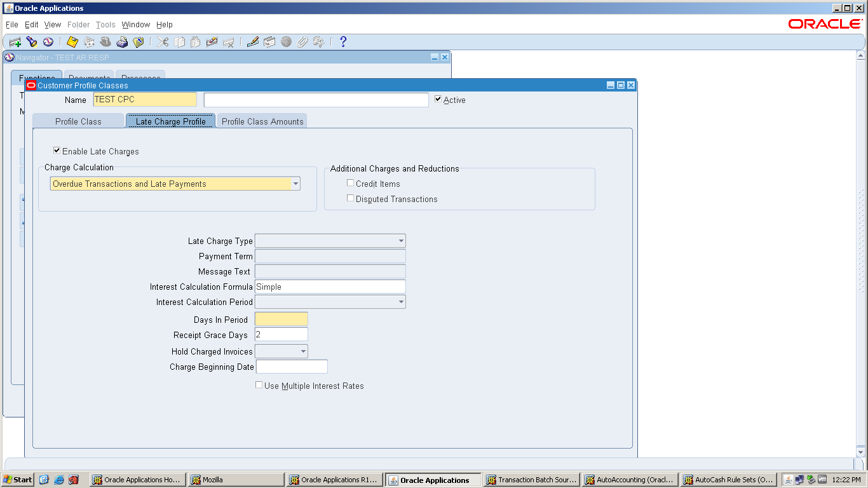This screenshot has height=488, width=868.
Task: Click the vertical scrollbar up arrow
Action: [860, 55]
